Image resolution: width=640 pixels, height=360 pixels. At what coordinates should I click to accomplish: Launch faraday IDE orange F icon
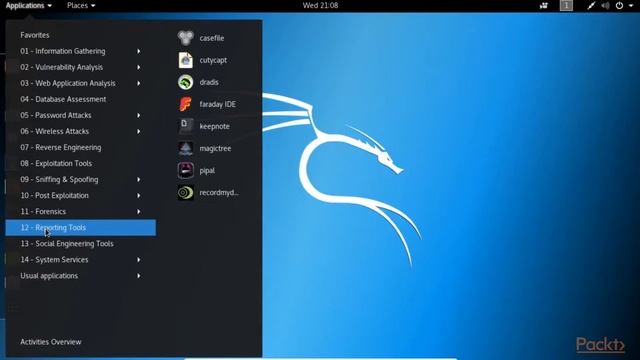[x=186, y=104]
